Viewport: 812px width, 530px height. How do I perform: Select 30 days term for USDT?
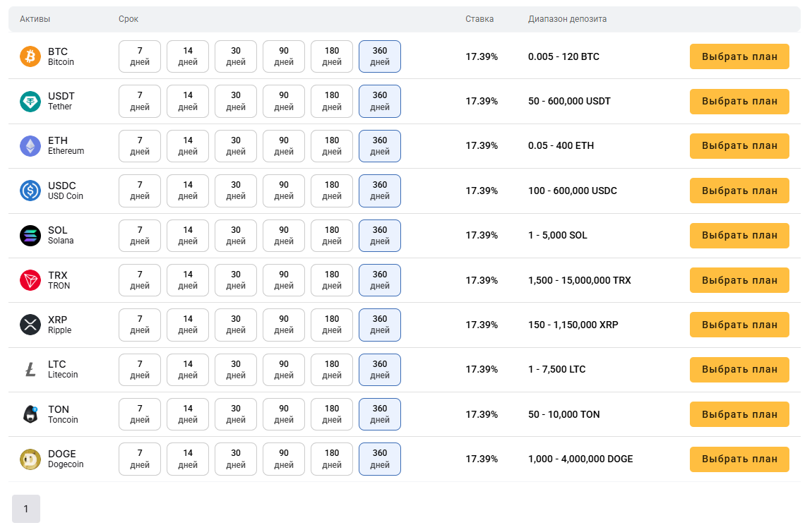(x=236, y=101)
